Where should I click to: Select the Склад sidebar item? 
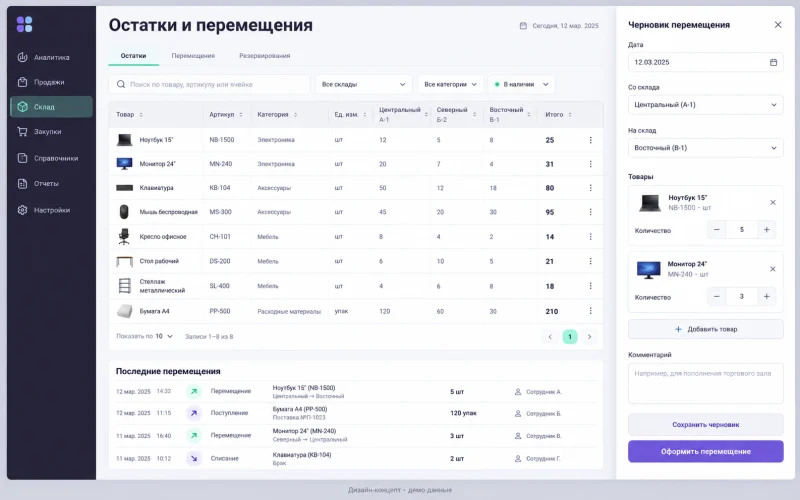[51, 107]
